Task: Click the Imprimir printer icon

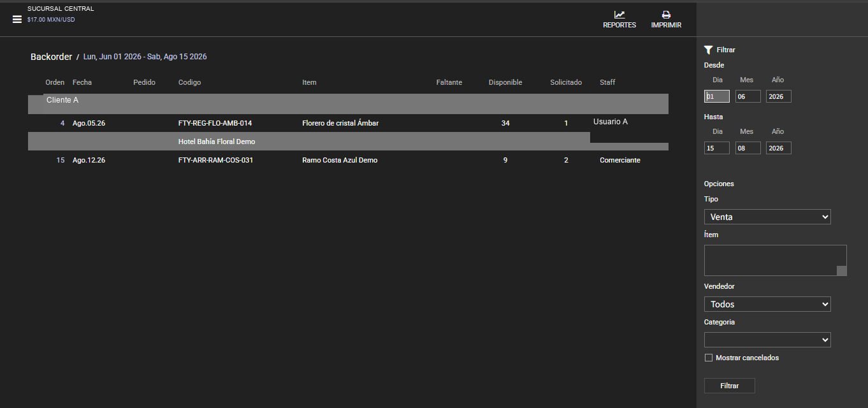Action: (x=666, y=15)
